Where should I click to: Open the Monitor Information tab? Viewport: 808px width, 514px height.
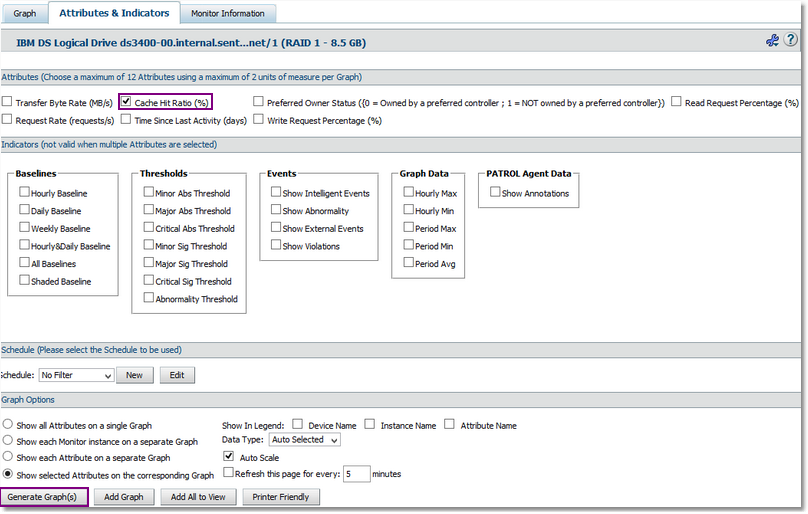click(x=227, y=13)
